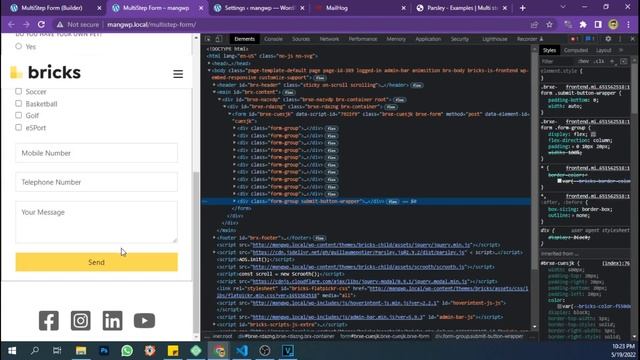Open Windows Start menu

pyautogui.click(x=12, y=351)
